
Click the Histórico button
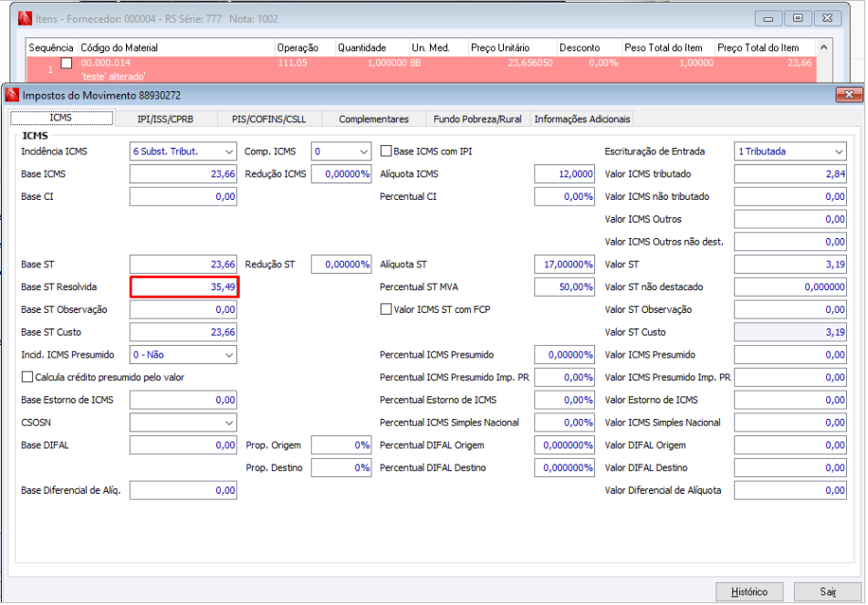click(x=749, y=591)
